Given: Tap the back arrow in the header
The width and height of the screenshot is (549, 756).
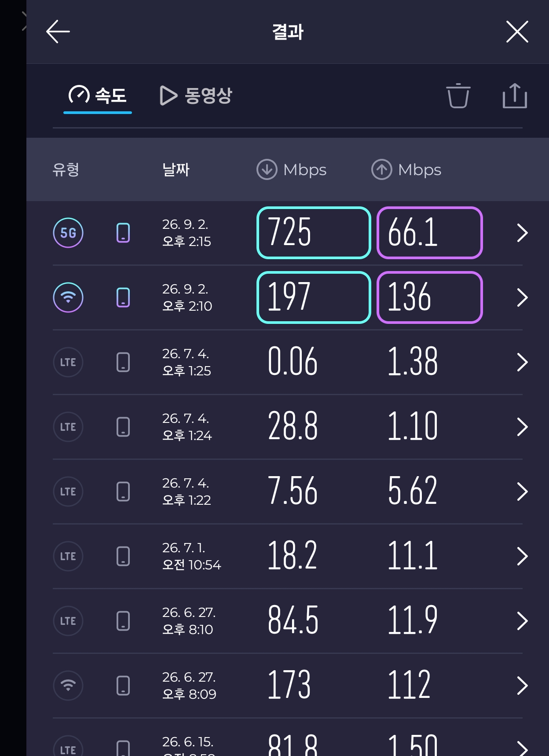Looking at the screenshot, I should pyautogui.click(x=58, y=32).
